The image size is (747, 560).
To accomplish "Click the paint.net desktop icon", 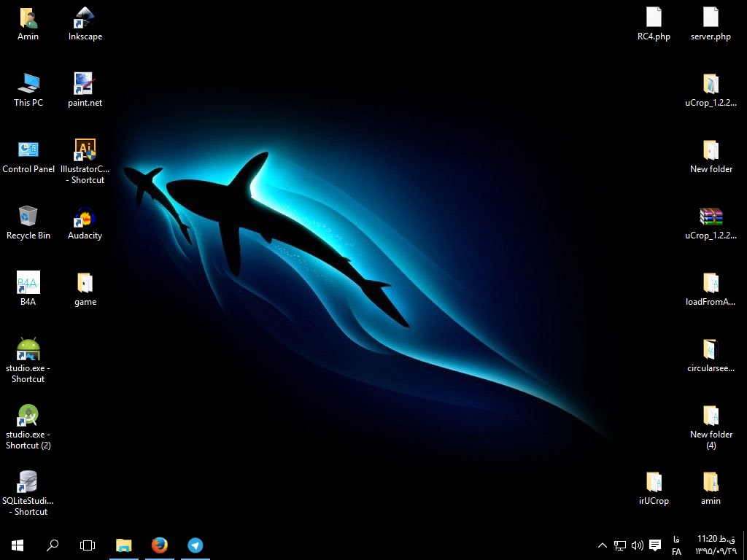I will (x=85, y=85).
